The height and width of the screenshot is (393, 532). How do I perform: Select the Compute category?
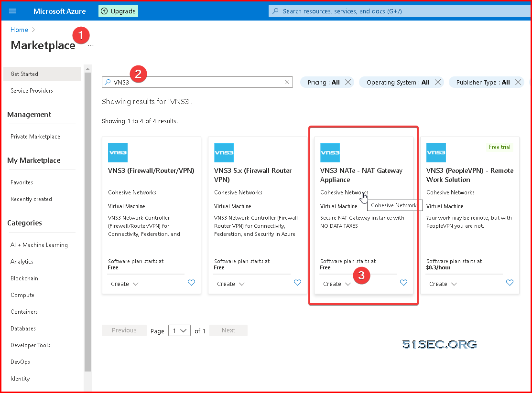pyautogui.click(x=22, y=295)
